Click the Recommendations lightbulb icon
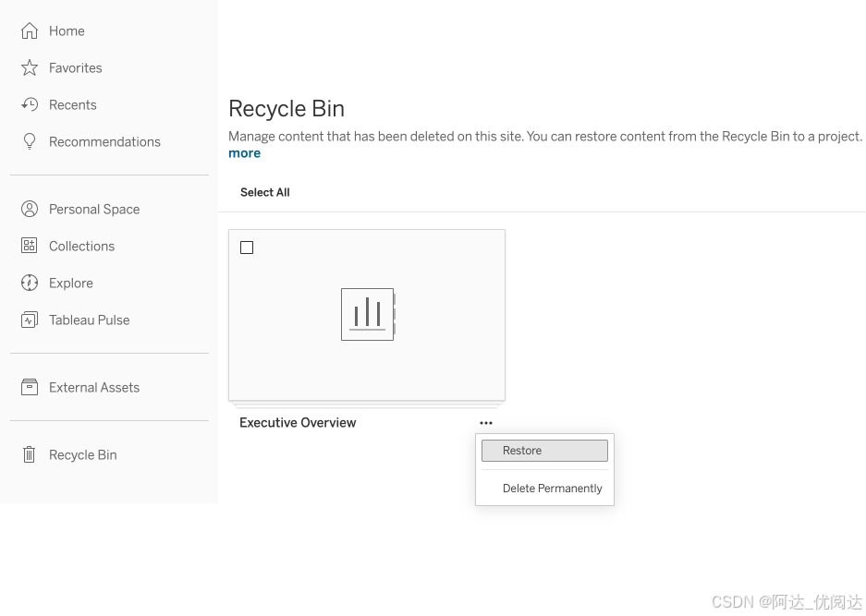Screen dimensions: 866x616 tap(30, 142)
